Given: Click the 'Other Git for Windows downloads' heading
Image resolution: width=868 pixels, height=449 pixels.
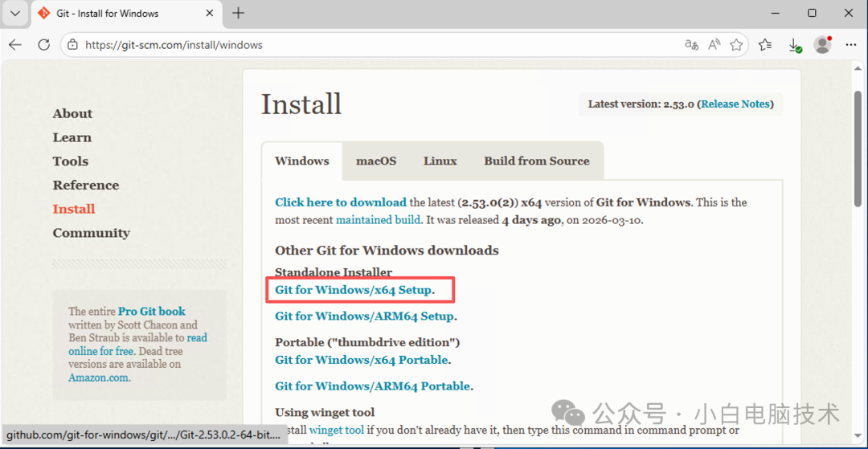Looking at the screenshot, I should tap(387, 251).
